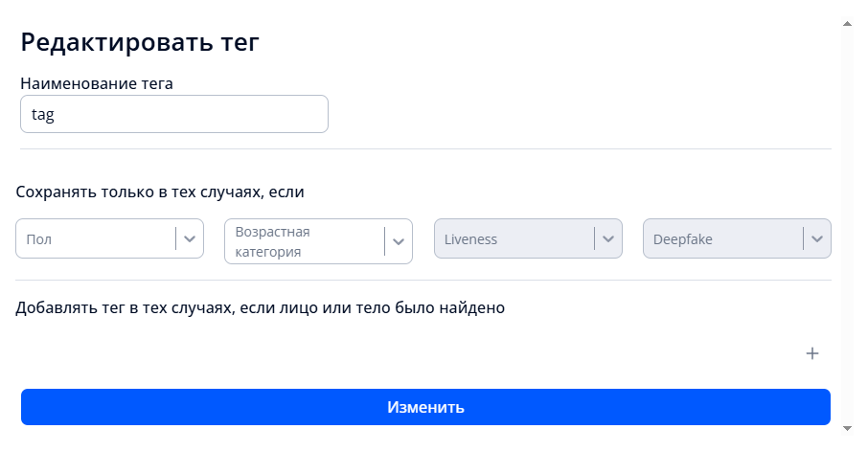This screenshot has height=452, width=868.
Task: Click the chevron arrow in Пол selector
Action: tap(190, 238)
